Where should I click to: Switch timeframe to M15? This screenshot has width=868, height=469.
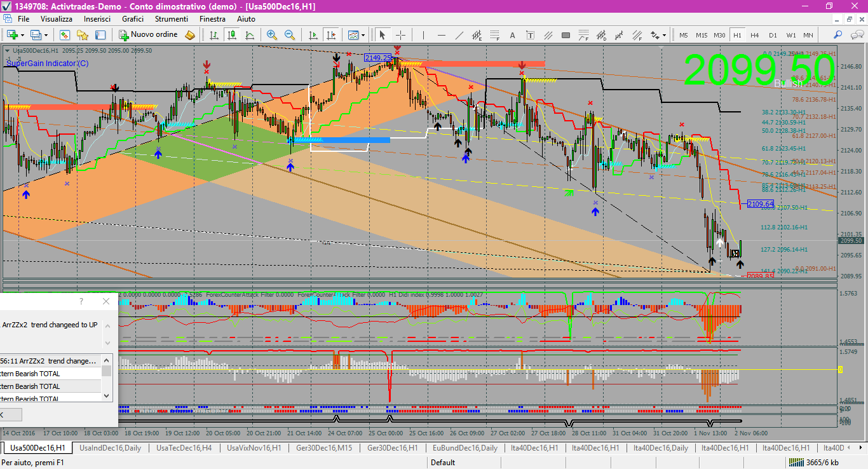point(702,35)
